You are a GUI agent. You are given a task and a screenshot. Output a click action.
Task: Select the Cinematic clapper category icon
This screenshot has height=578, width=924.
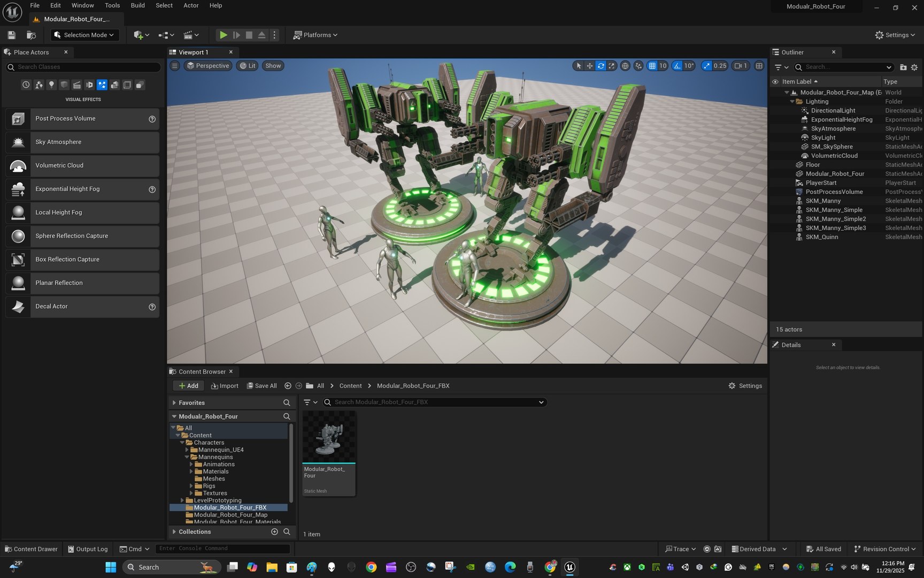coord(76,85)
